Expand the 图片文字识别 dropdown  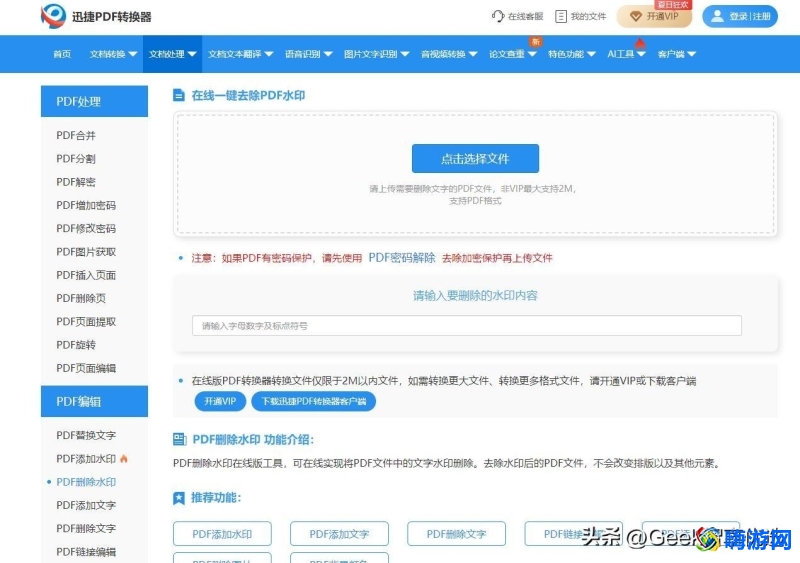click(x=377, y=54)
